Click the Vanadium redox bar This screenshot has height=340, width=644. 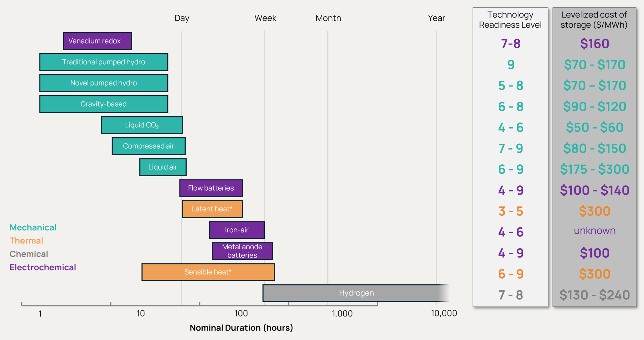[97, 41]
